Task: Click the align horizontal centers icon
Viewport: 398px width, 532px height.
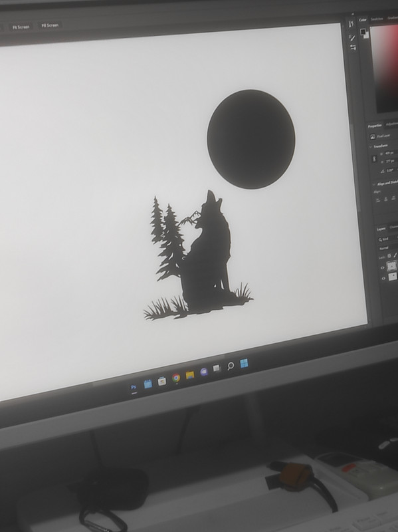Action: coord(385,199)
